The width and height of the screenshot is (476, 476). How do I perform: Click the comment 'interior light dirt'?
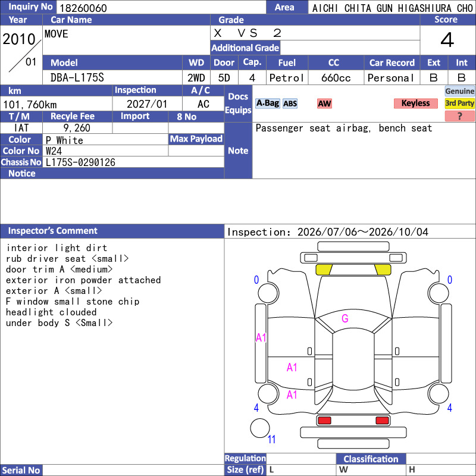click(57, 248)
